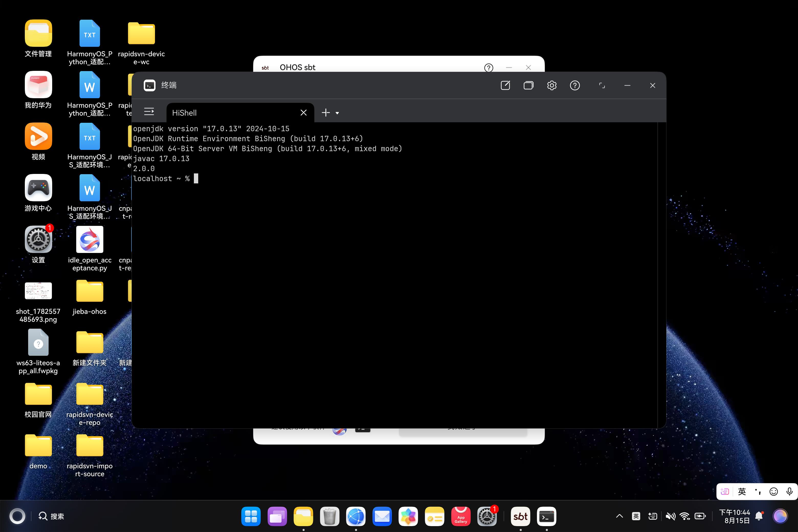The width and height of the screenshot is (798, 532).
Task: Open the colorful assistant orb in taskbar
Action: pyautogui.click(x=780, y=516)
